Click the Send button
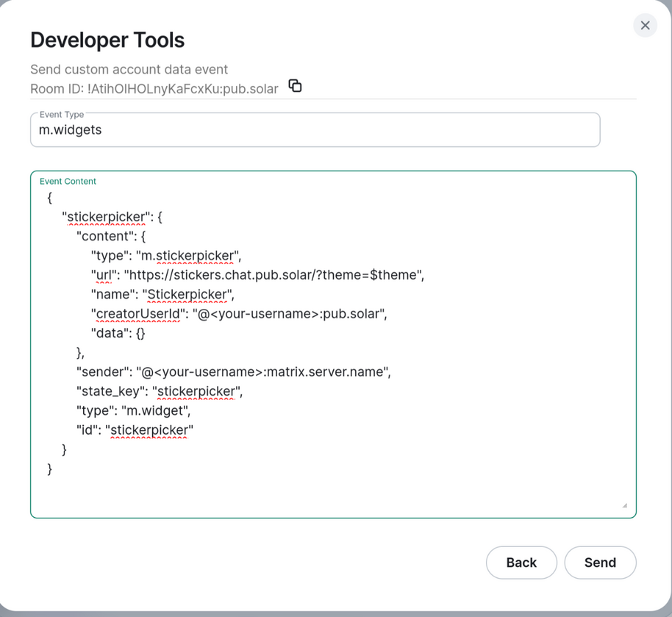Viewport: 672px width, 617px height. pyautogui.click(x=600, y=563)
